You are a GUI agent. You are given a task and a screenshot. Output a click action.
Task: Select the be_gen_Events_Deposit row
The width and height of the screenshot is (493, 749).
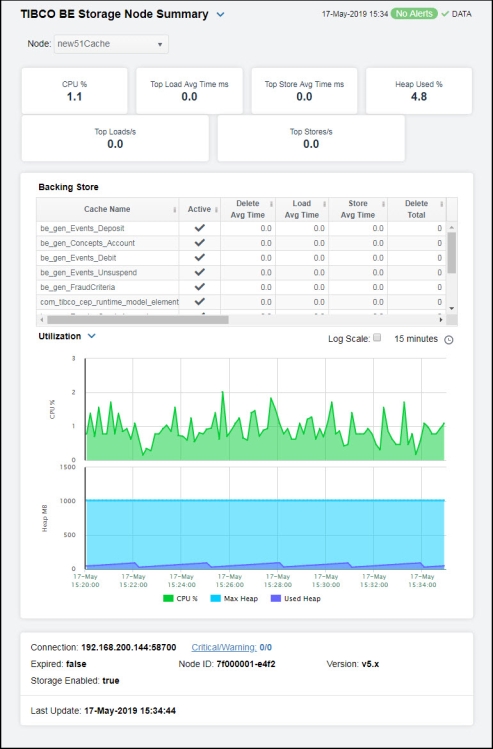pyautogui.click(x=241, y=228)
